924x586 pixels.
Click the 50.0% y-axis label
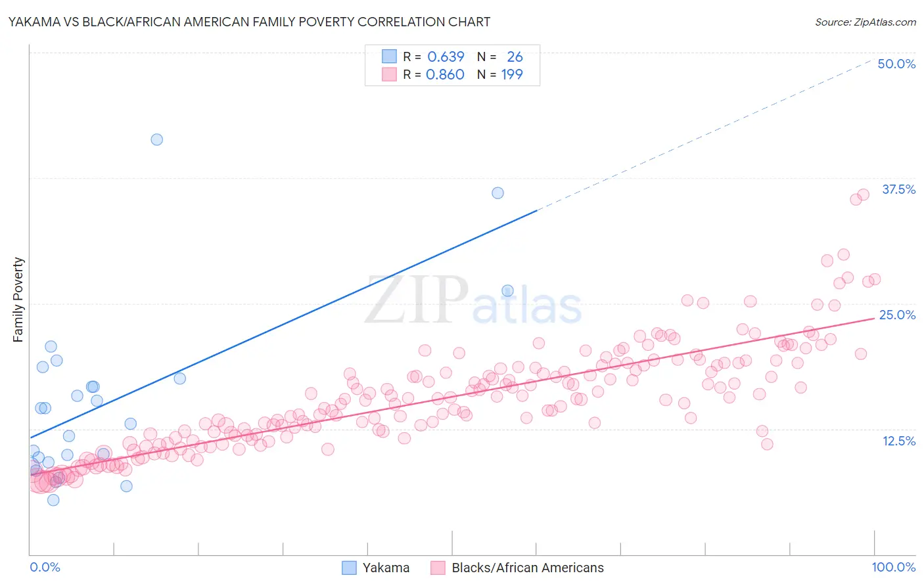pos(896,64)
